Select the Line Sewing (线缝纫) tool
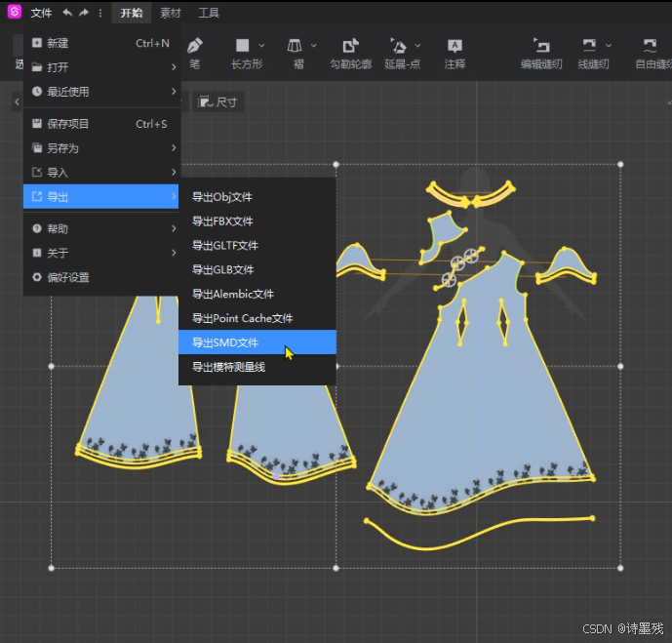The width and height of the screenshot is (672, 643). click(x=588, y=46)
